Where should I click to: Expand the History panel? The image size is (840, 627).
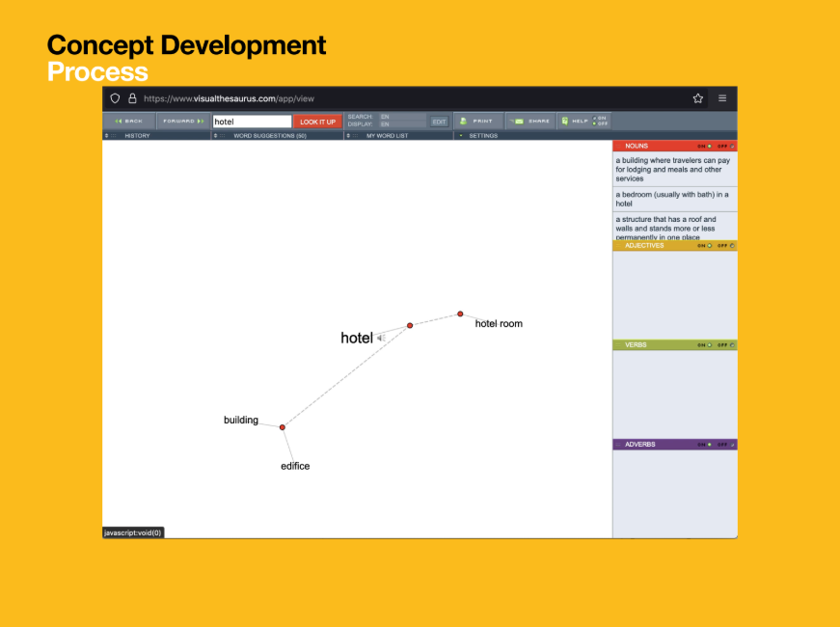(x=137, y=136)
